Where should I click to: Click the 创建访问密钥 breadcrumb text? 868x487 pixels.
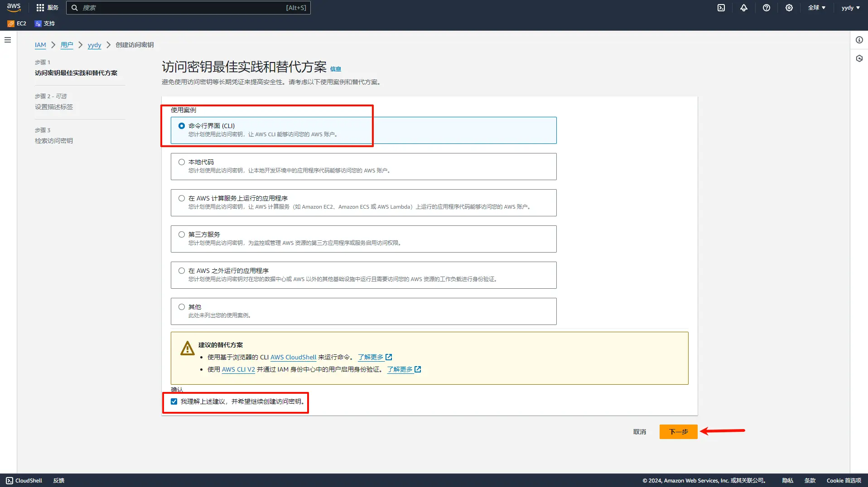[x=135, y=45]
